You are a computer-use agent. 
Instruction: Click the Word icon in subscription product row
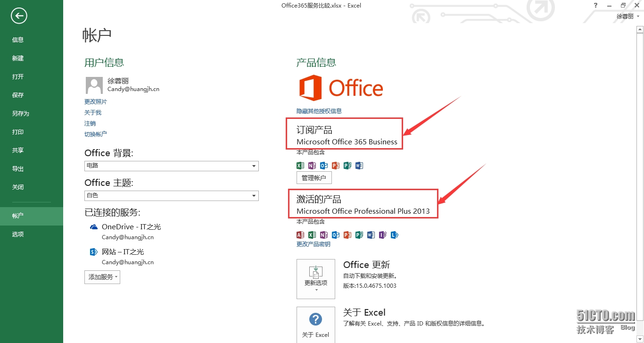coord(359,166)
